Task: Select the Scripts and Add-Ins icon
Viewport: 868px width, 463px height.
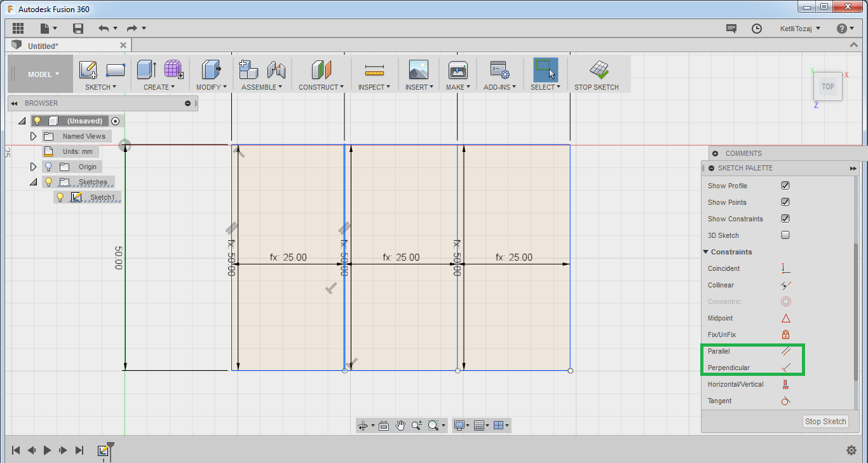Action: point(499,69)
